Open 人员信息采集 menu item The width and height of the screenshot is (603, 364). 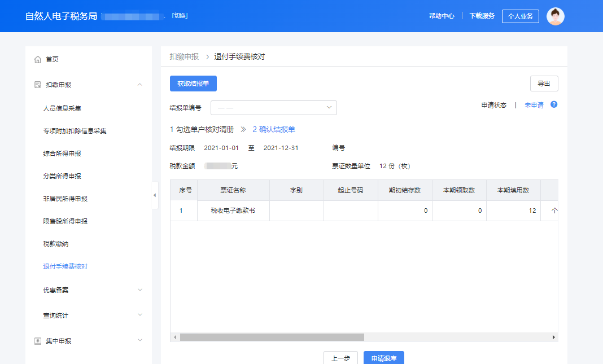point(62,108)
